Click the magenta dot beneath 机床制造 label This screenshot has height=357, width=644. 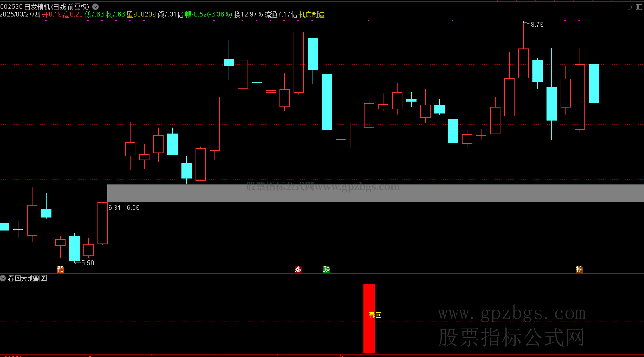pos(312,21)
